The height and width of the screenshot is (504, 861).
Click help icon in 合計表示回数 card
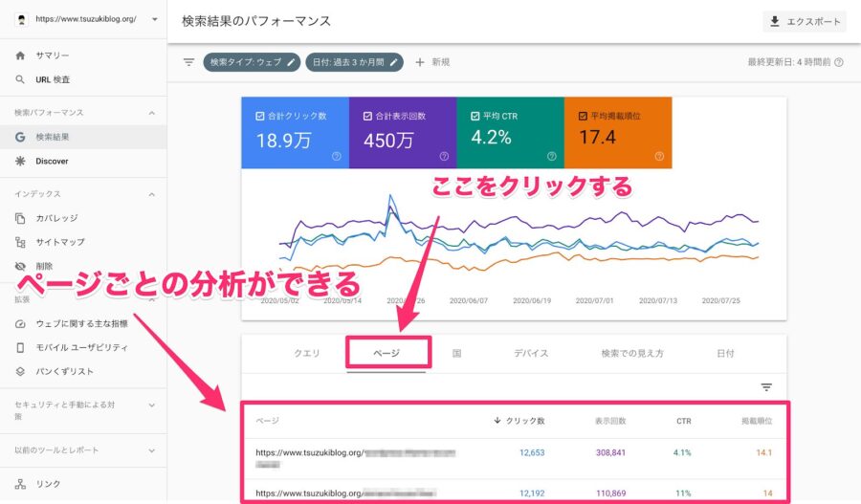tap(444, 157)
